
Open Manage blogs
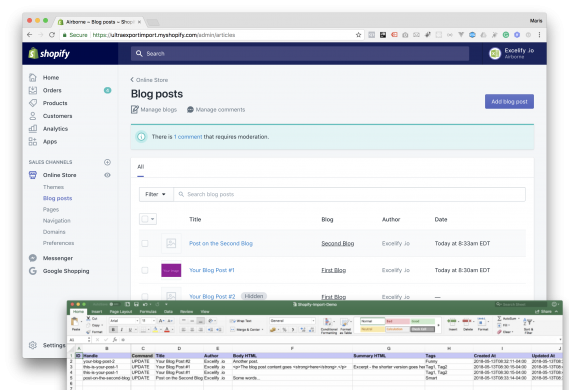(x=154, y=110)
